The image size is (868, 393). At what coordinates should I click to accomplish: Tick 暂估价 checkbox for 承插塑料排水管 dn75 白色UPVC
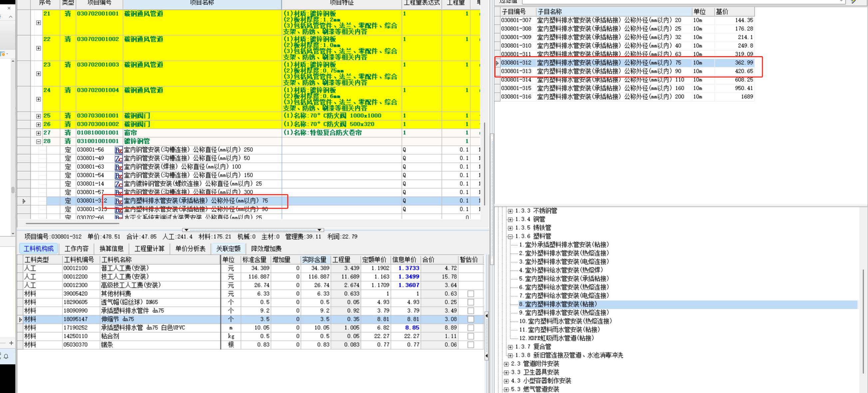coord(471,328)
